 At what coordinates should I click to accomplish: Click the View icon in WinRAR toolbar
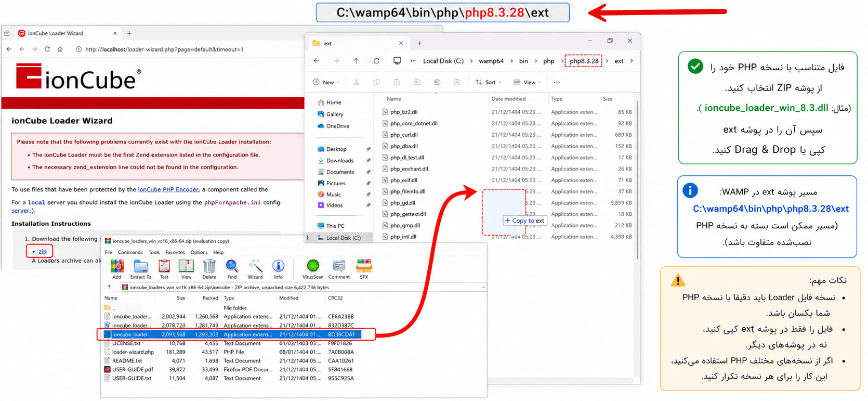[186, 269]
